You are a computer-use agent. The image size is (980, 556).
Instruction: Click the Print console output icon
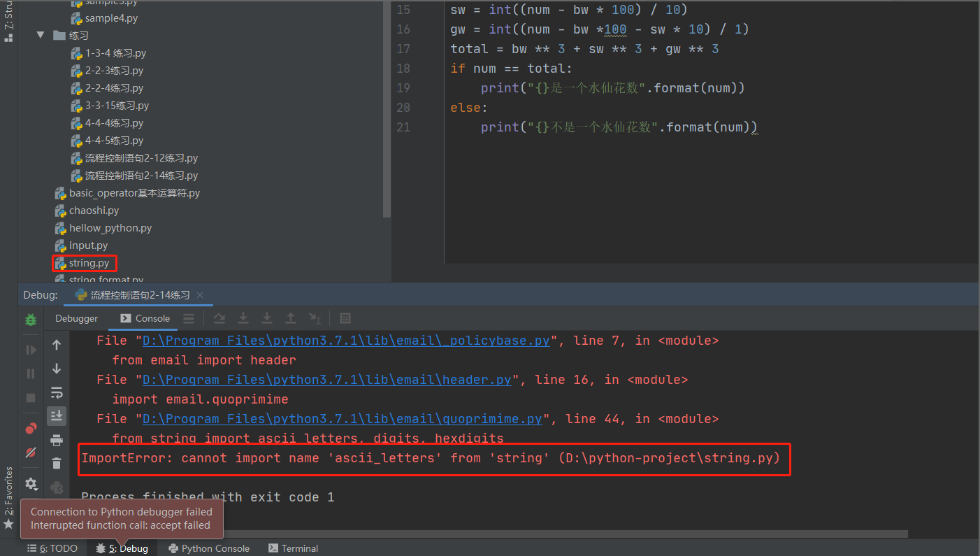tap(57, 440)
